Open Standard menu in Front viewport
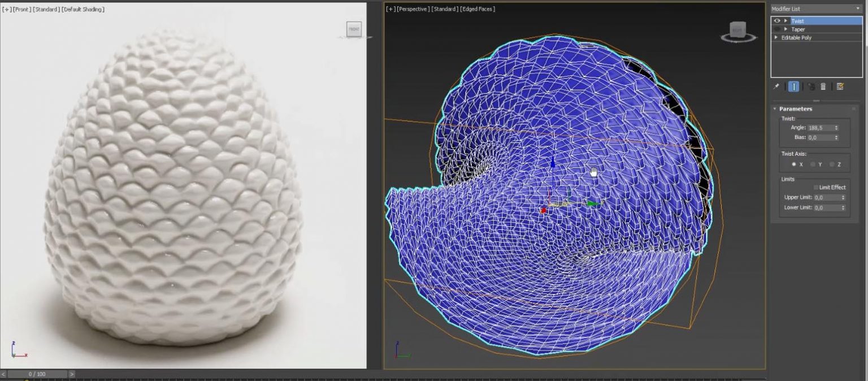The image size is (868, 381). [x=46, y=10]
